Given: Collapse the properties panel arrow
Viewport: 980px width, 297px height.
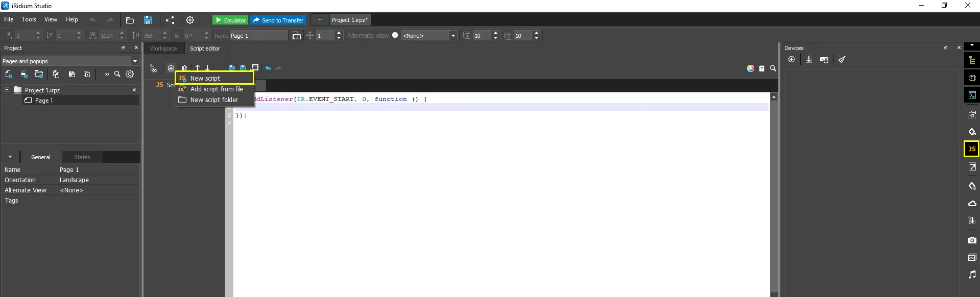Looking at the screenshot, I should click(10, 157).
